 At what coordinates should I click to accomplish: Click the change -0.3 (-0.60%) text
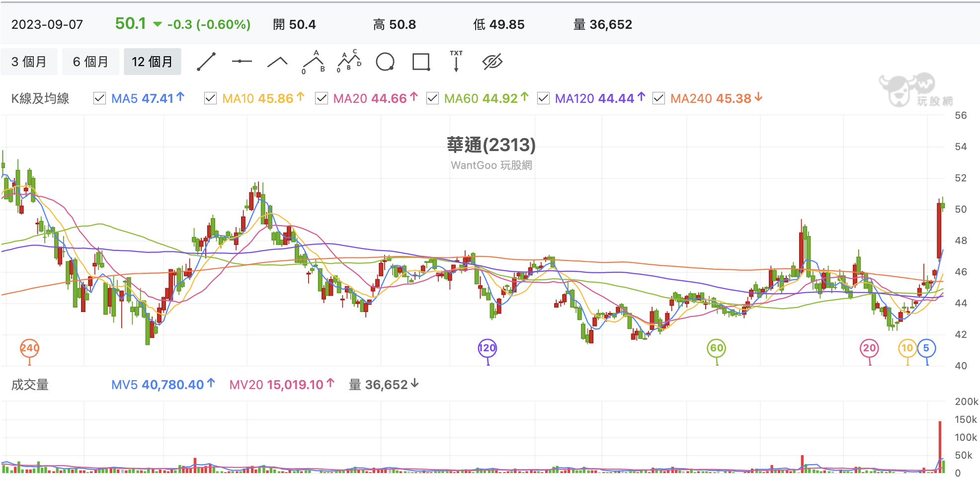click(209, 24)
